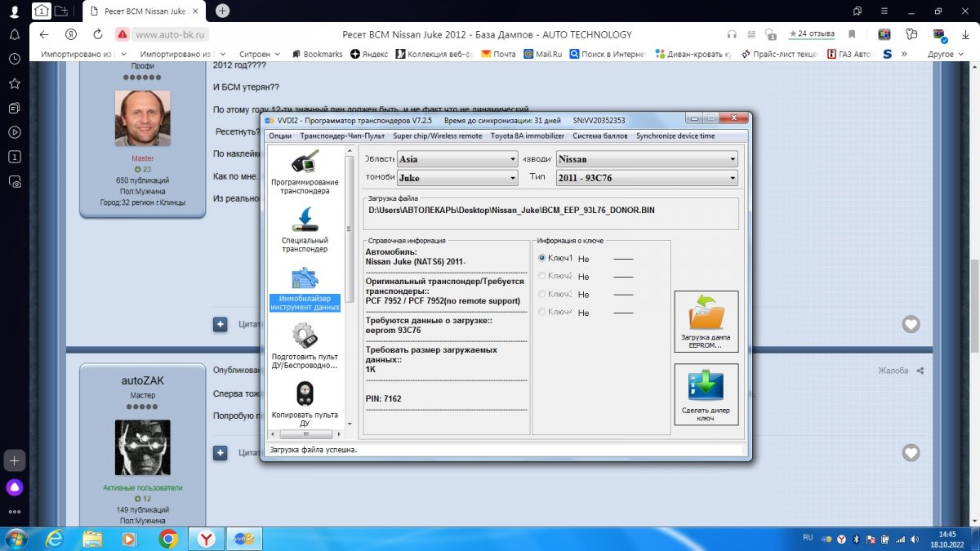Open the Яндекс bookmark in bookmarks bar
Viewport: 980px width, 551px height.
369,54
